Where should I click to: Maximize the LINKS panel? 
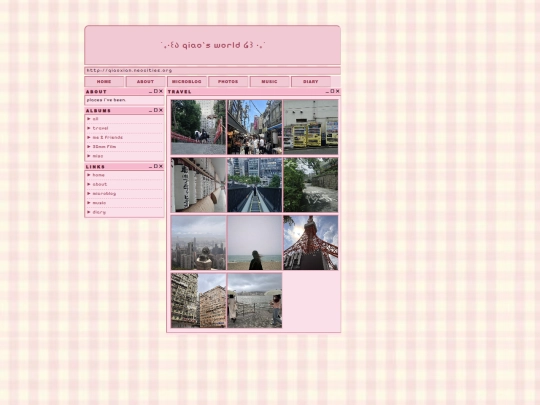156,166
